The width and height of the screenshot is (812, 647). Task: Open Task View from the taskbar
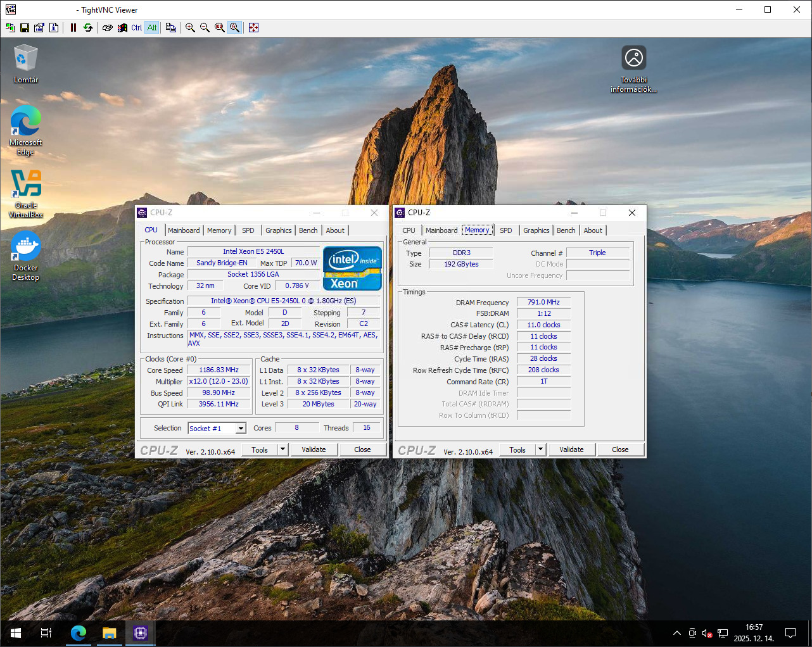46,633
